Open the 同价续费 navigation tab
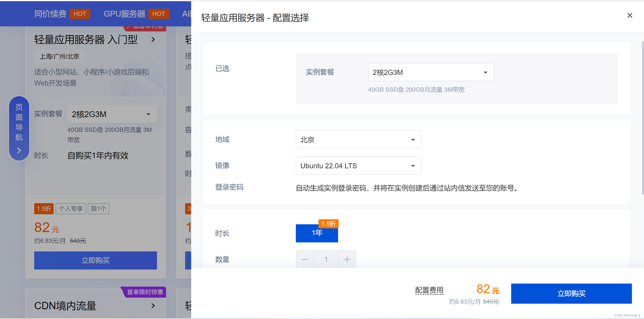This screenshot has height=319, width=644. (x=50, y=14)
